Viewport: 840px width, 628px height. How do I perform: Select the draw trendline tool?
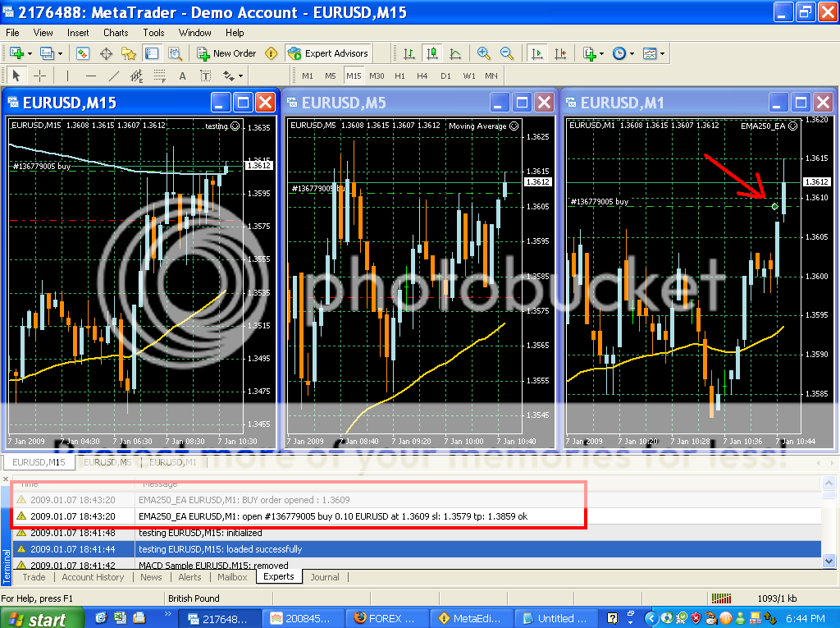coord(114,76)
